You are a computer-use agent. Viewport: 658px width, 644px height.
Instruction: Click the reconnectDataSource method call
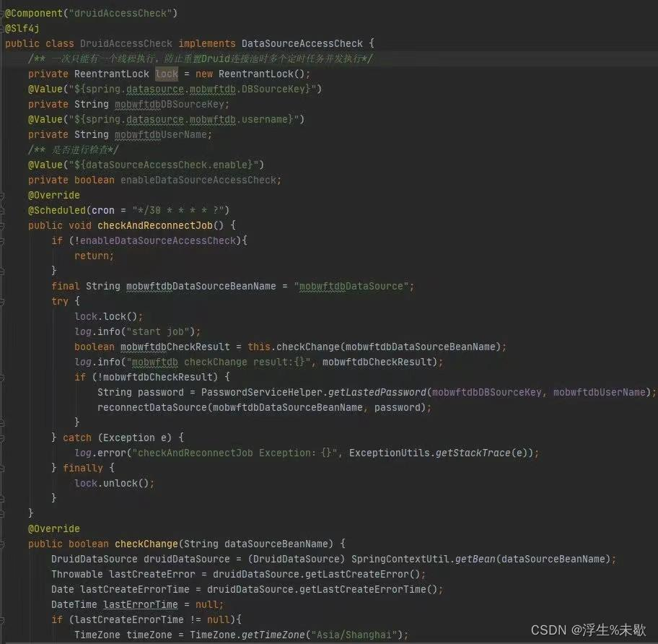pos(152,408)
